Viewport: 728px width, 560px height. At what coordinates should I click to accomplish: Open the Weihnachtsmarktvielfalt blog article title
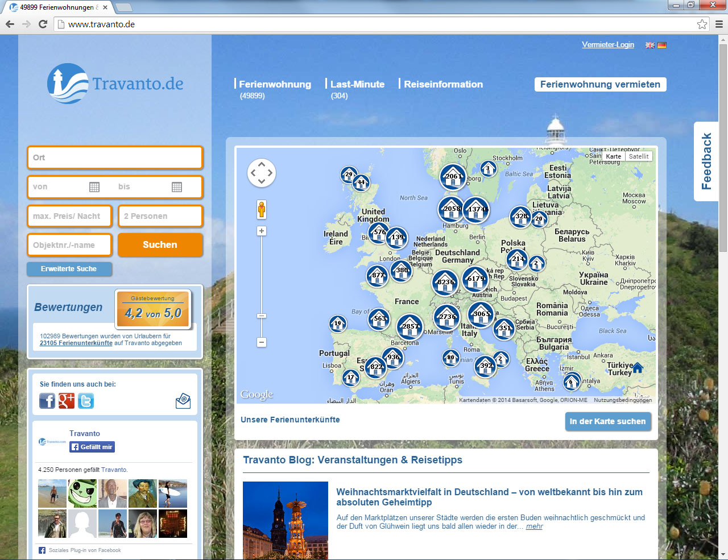tap(489, 497)
